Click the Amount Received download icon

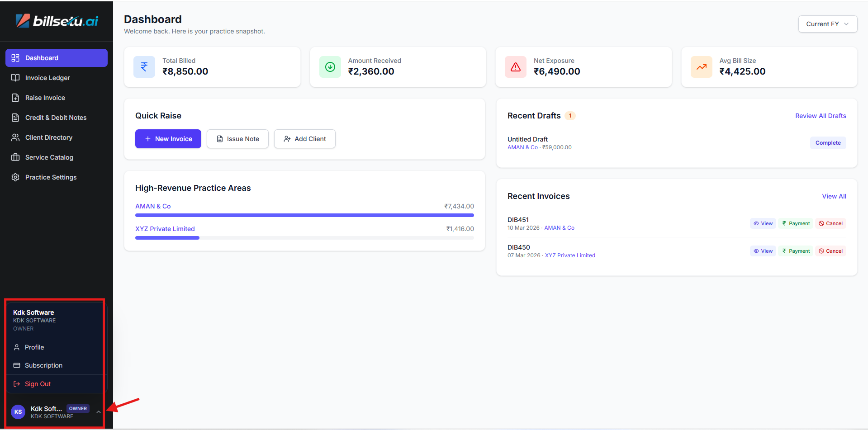(330, 67)
